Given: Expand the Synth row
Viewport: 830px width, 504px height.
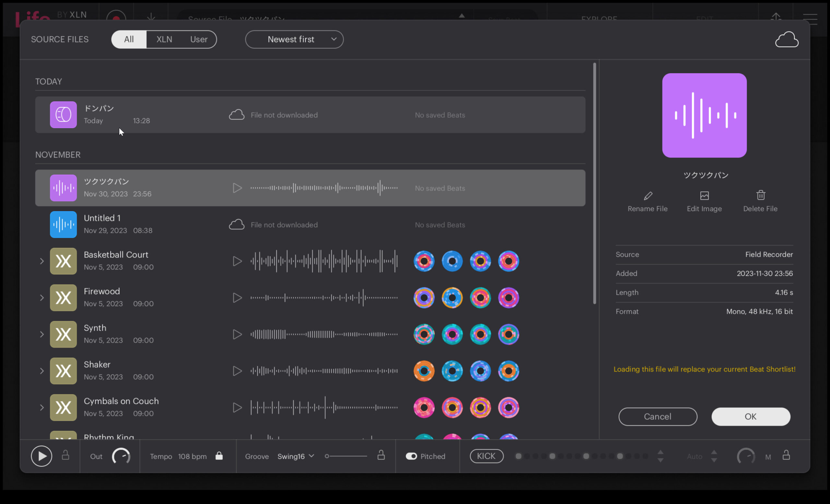Looking at the screenshot, I should (42, 334).
